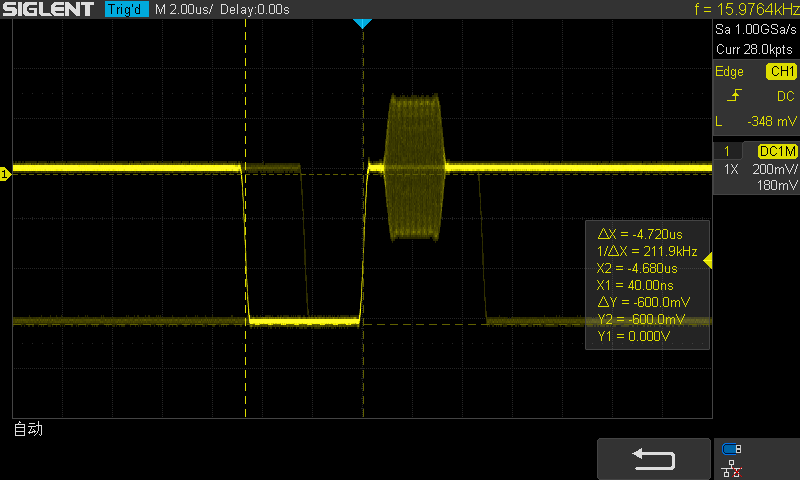Click the 1/ΔX = 211.9kHz readout
800x480 pixels.
tap(646, 251)
